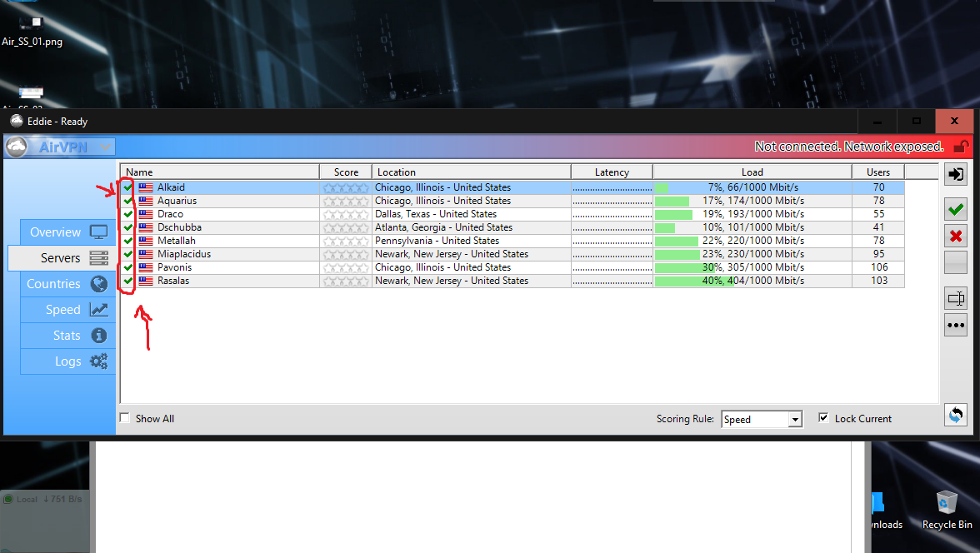Click the green check next to Draco

tap(128, 214)
